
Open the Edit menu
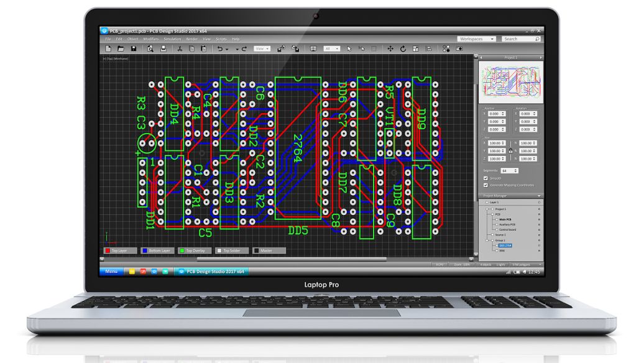point(119,39)
